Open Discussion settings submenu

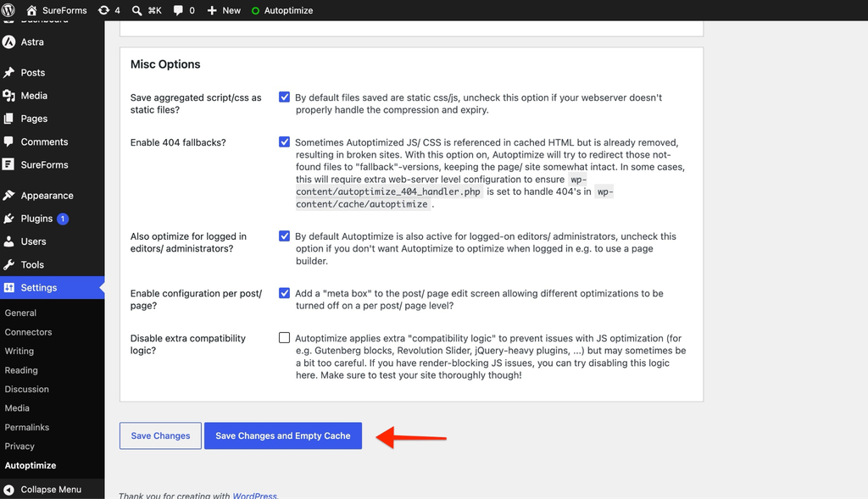tap(26, 389)
